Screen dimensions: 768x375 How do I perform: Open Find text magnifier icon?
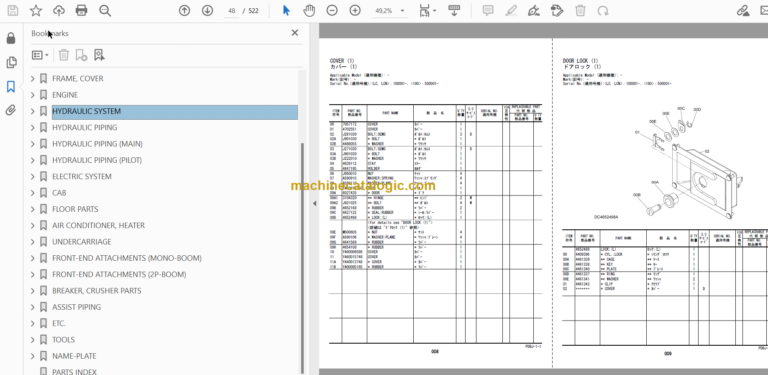coord(105,10)
